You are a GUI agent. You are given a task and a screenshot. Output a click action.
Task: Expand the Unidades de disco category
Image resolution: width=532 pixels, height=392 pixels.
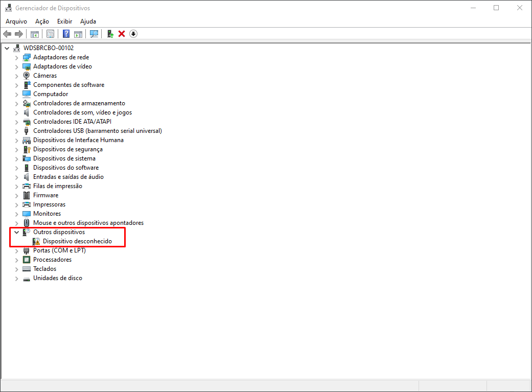tap(16, 278)
